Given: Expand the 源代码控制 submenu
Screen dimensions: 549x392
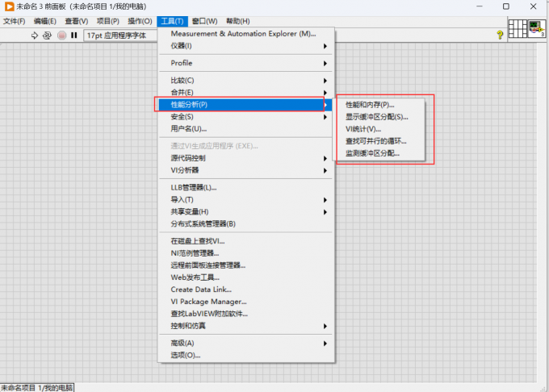Looking at the screenshot, I should (245, 158).
